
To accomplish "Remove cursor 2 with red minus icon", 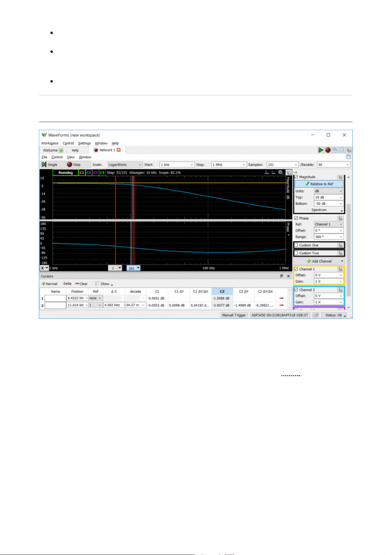I will coord(281,305).
